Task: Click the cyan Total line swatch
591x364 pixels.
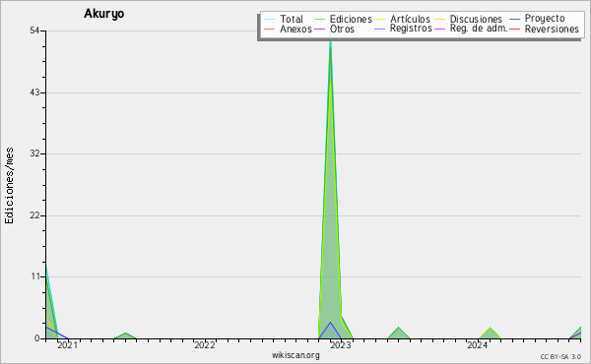Action: pos(269,20)
